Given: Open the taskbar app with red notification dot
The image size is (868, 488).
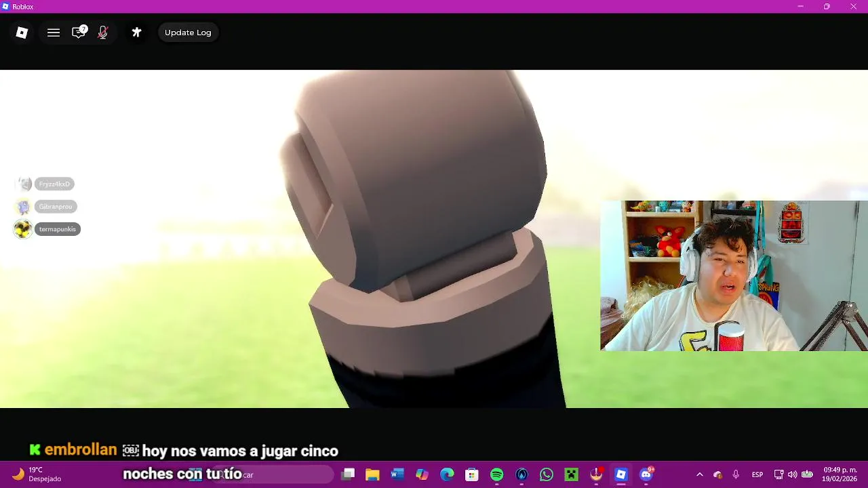Looking at the screenshot, I should [x=596, y=474].
